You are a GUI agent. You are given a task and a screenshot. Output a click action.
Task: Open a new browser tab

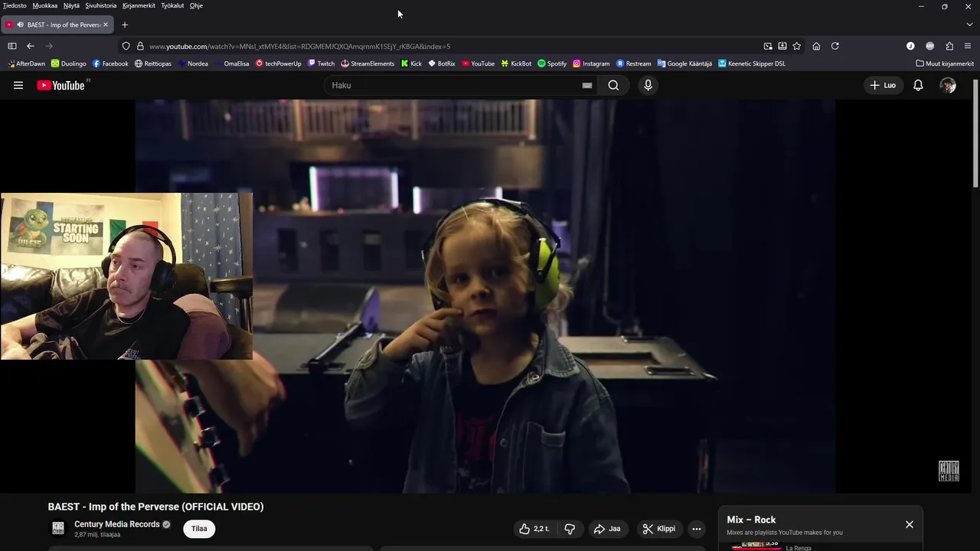pyautogui.click(x=125, y=24)
